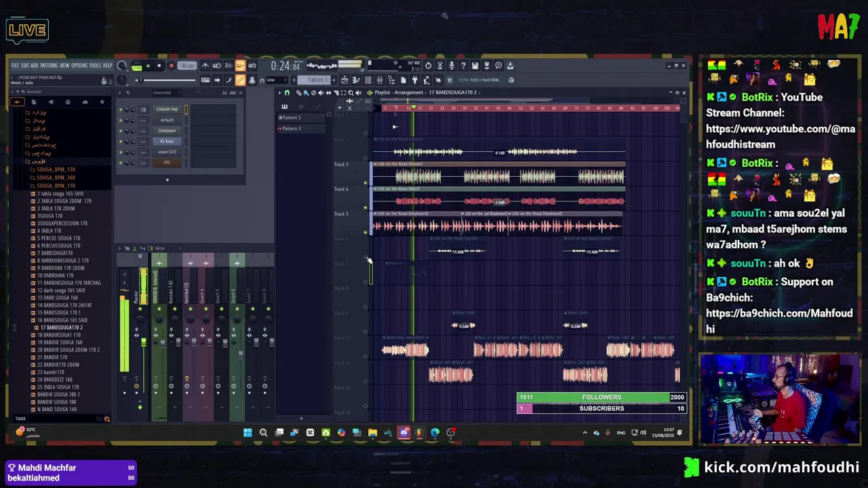Select the Diddylaah channel button
This screenshot has width=868, height=488.
pos(167,130)
